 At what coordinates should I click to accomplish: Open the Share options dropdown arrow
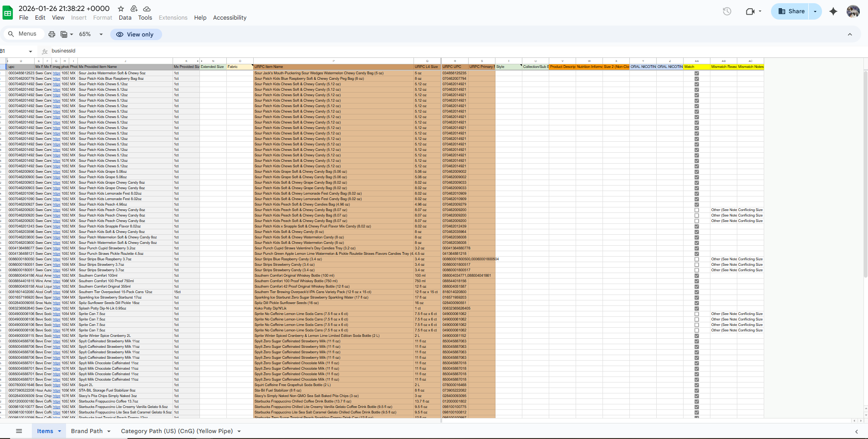[x=815, y=11]
